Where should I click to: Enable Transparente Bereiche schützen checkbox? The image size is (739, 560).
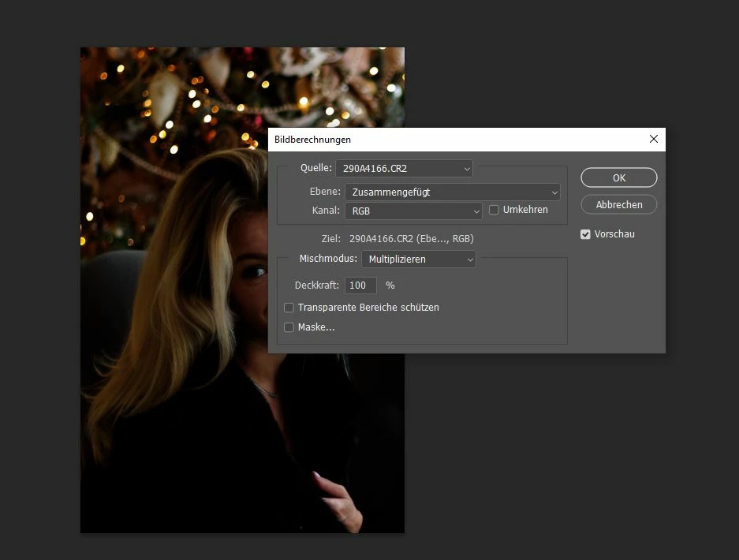[x=289, y=308]
